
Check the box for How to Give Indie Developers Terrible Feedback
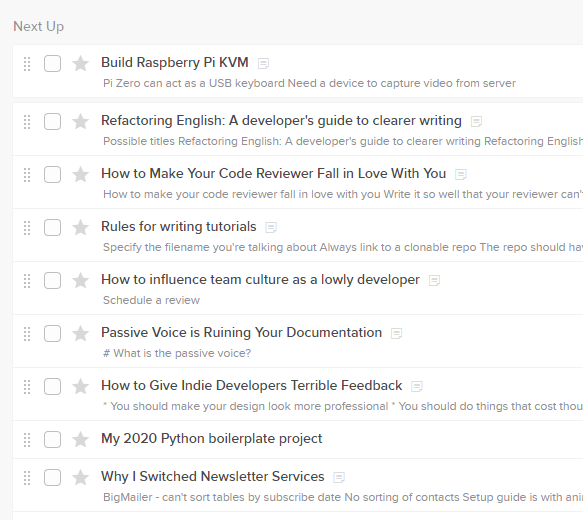[x=52, y=387]
